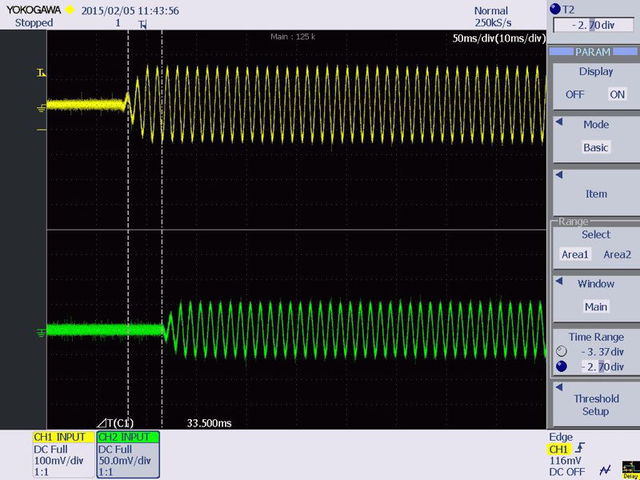The height and width of the screenshot is (480, 640).
Task: Click the rising edge trigger slope icon
Action: [581, 451]
